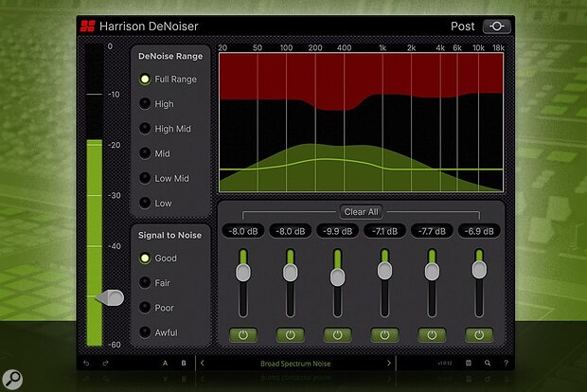
Task: Click the save preset icon in bottom bar
Action: pyautogui.click(x=469, y=363)
